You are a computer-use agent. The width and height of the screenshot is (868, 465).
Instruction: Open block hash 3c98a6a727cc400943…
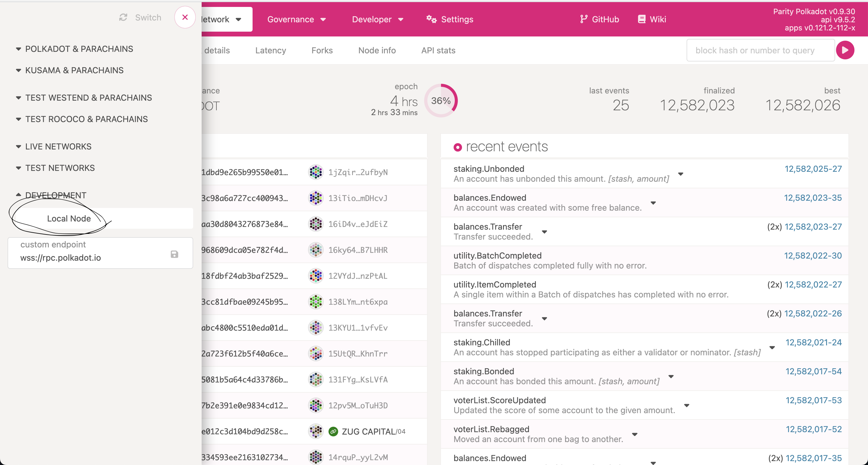click(245, 199)
